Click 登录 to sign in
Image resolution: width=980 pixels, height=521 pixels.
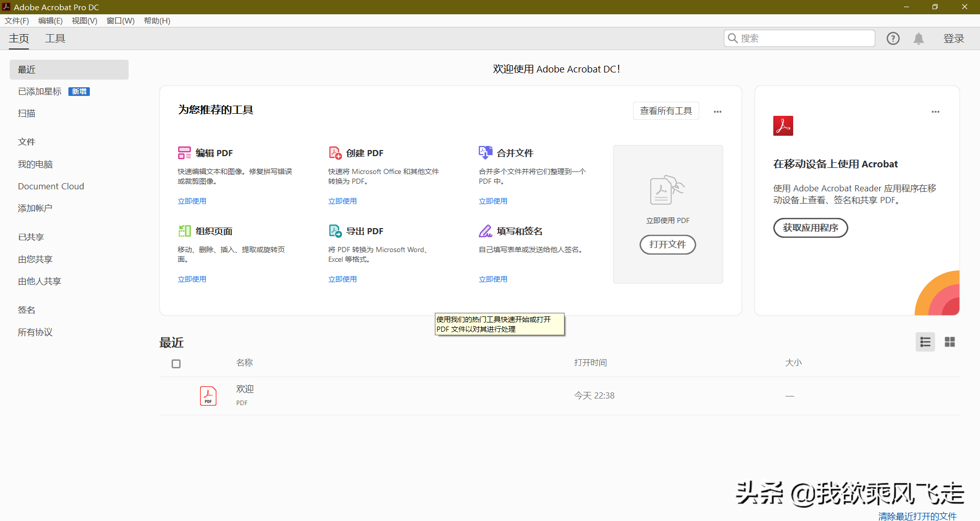[953, 38]
